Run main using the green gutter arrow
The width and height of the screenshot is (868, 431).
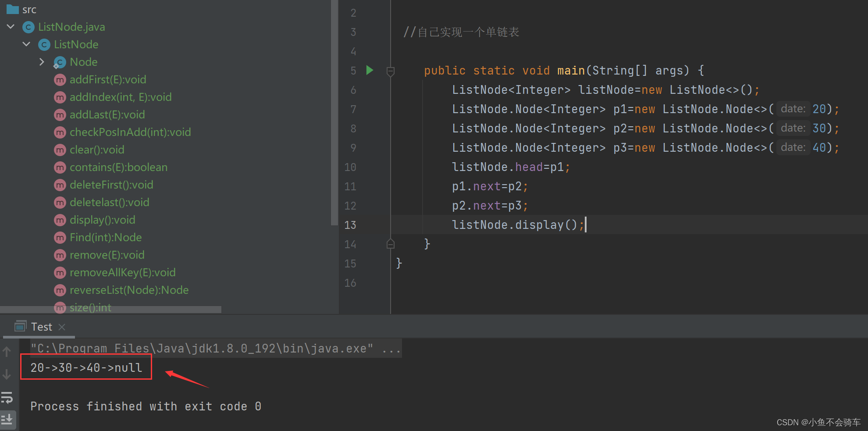tap(370, 70)
